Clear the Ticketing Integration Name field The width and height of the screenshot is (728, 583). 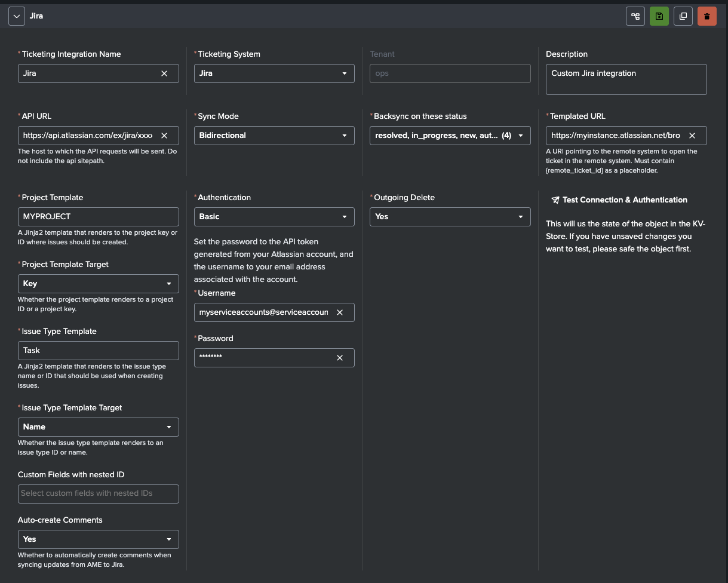pos(164,73)
